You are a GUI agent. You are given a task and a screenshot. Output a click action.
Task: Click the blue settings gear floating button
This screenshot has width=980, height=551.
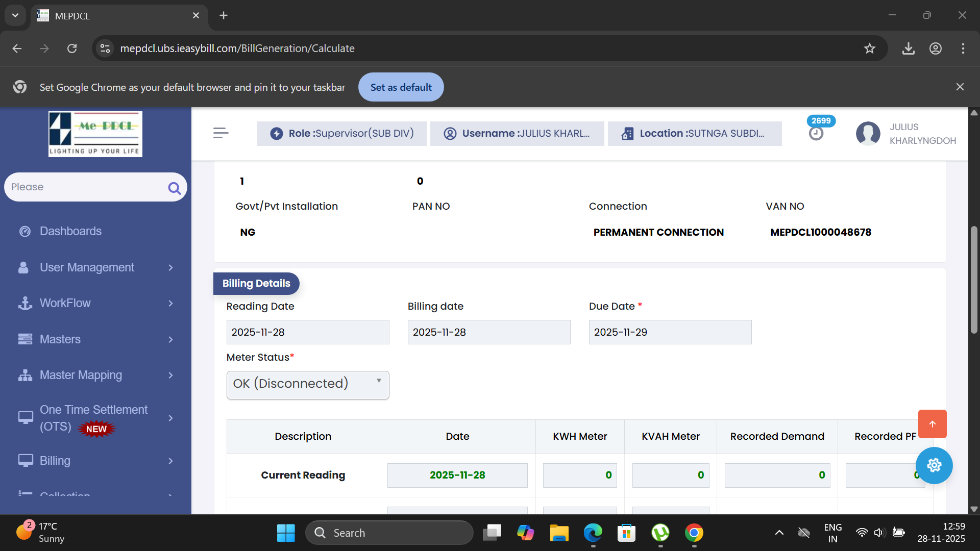pos(934,465)
